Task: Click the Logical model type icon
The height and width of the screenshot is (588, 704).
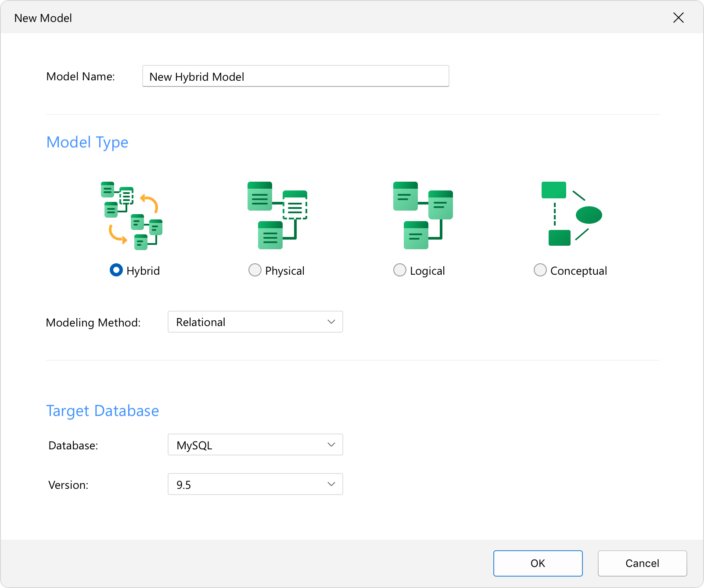Action: (x=423, y=215)
